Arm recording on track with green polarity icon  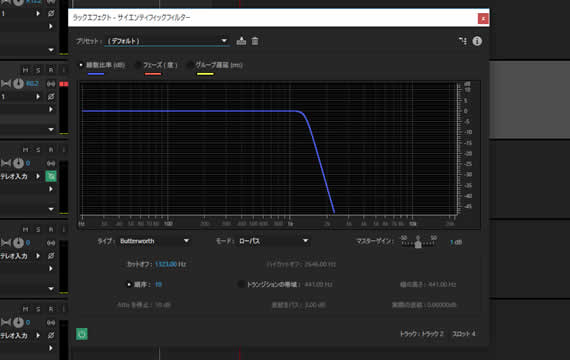[51, 149]
